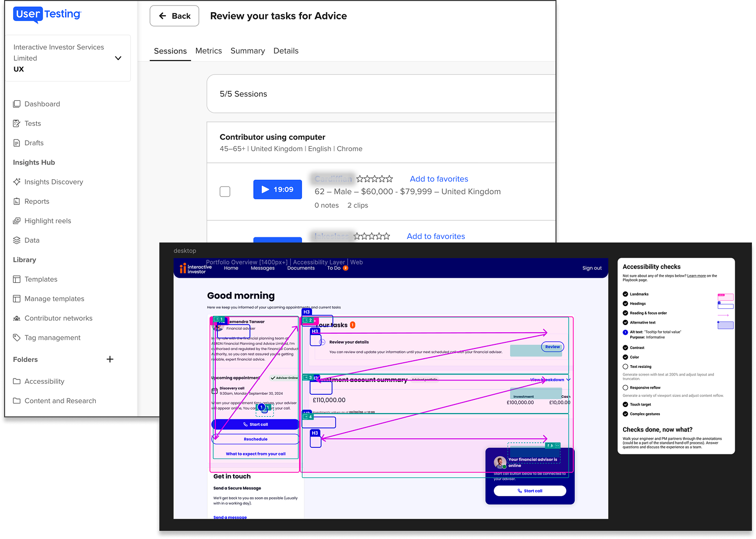Click the blue Headings legend swatch
The width and height of the screenshot is (756, 539).
coord(725,305)
